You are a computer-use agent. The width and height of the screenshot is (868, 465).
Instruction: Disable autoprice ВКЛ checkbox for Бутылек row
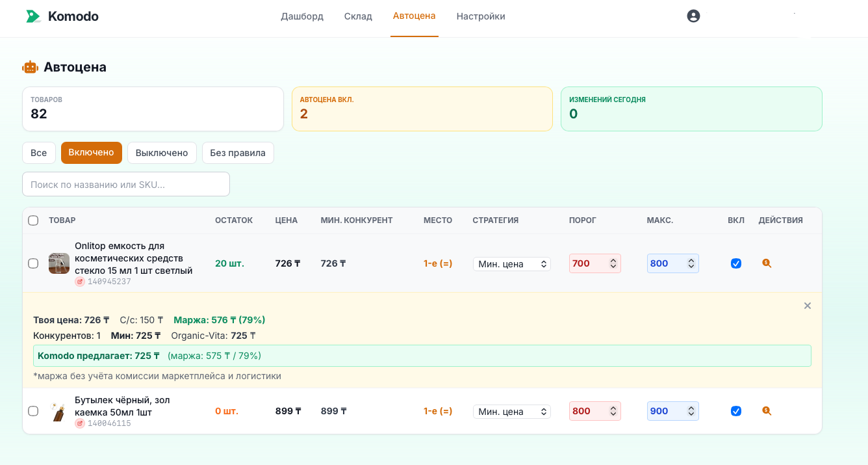[x=736, y=411]
